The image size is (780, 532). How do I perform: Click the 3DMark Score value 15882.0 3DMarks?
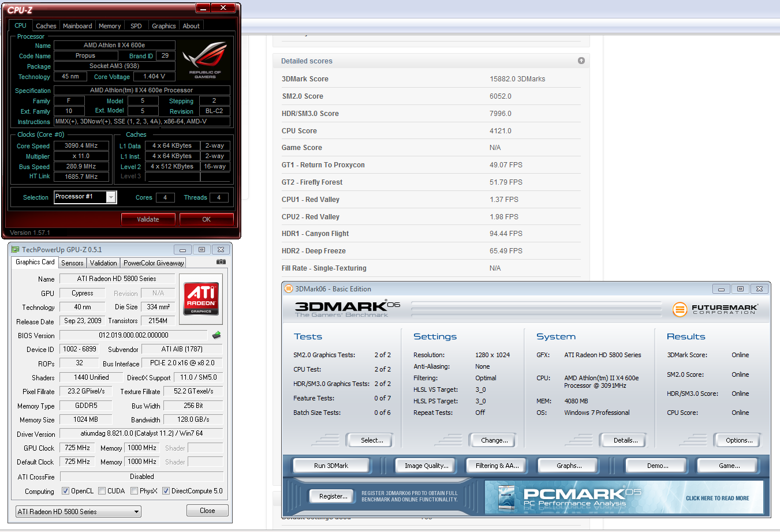point(517,79)
